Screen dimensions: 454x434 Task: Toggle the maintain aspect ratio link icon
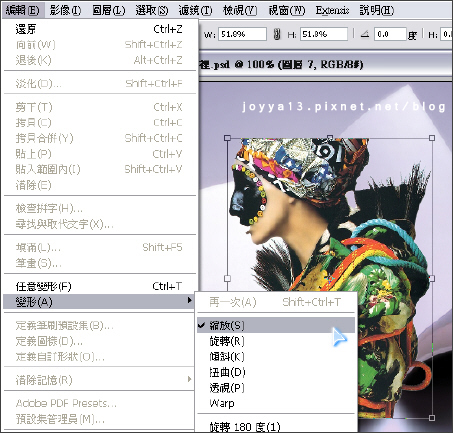[x=276, y=34]
